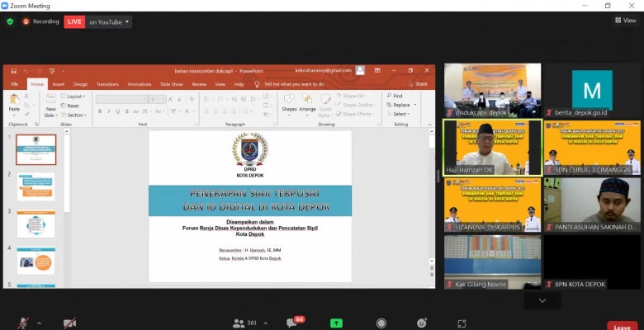This screenshot has width=644, height=330.
Task: Open the View layout menu in Zoom
Action: tap(626, 20)
